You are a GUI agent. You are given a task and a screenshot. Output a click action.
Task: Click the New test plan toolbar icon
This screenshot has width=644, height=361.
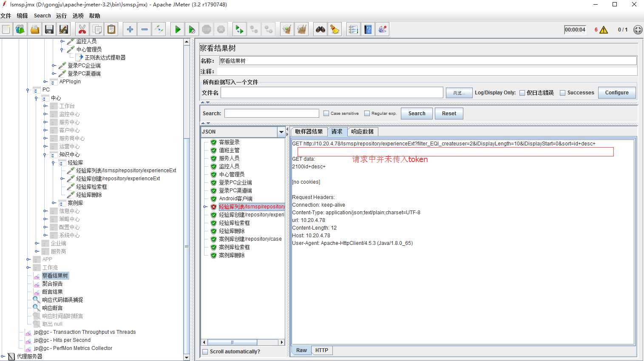[6, 29]
